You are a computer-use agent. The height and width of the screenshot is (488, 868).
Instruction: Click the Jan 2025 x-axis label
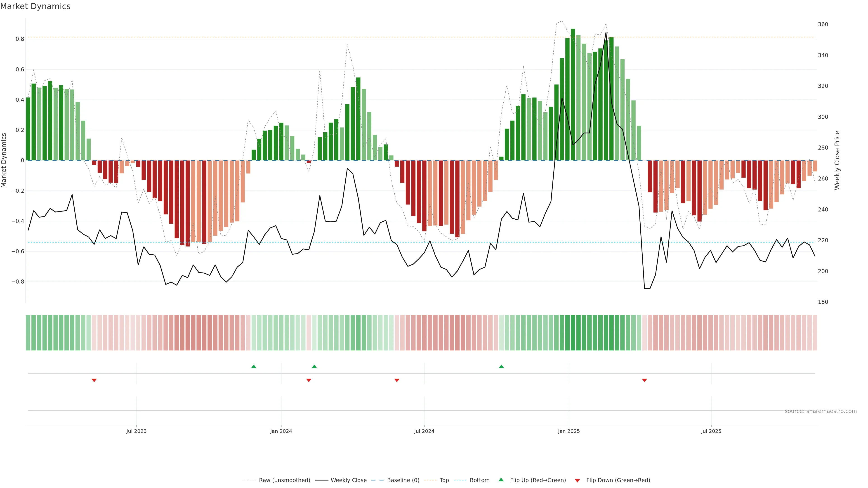point(569,431)
